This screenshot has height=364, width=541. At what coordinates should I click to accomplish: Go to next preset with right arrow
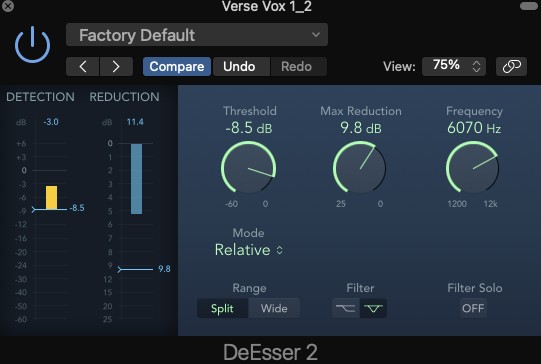tap(116, 67)
